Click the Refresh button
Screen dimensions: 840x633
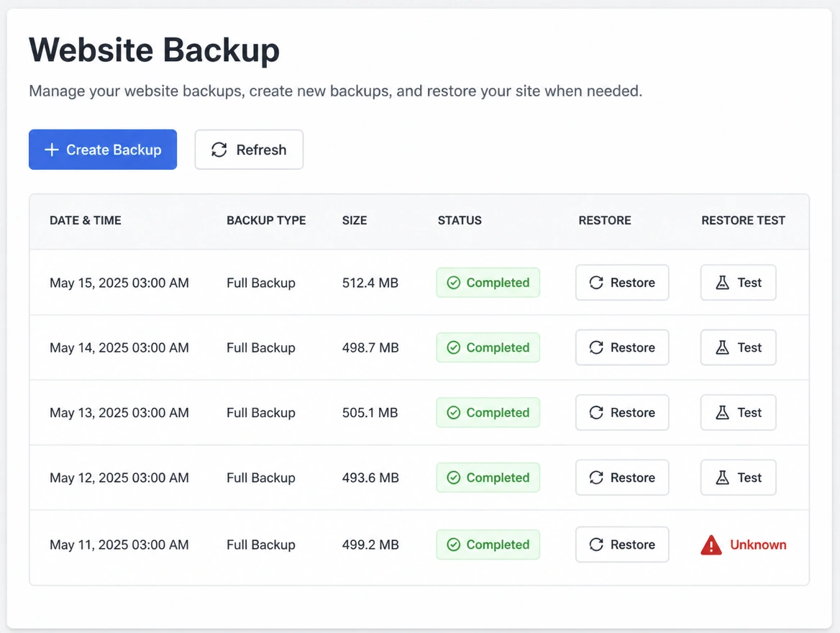click(249, 150)
